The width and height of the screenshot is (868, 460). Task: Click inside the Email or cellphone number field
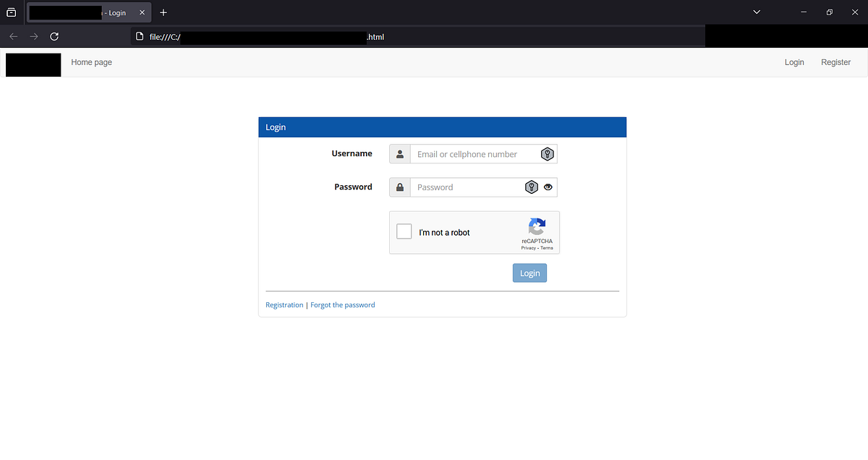[470, 153]
